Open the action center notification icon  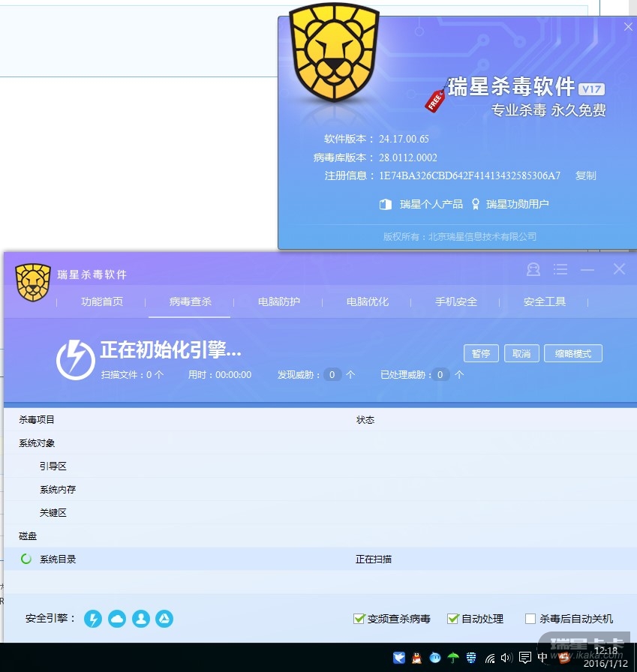[x=525, y=658]
